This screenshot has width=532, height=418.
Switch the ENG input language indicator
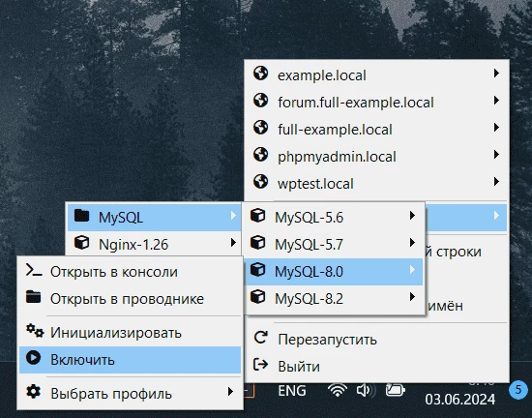[x=292, y=391]
